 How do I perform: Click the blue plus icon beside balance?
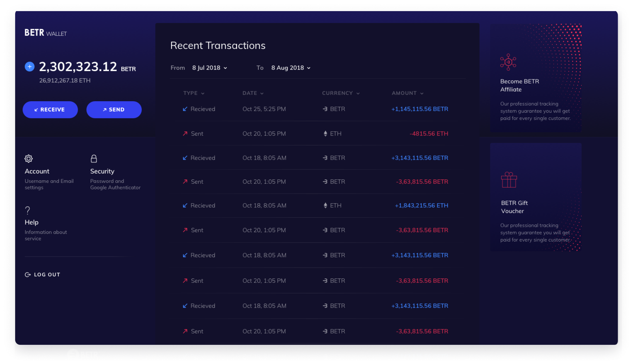pyautogui.click(x=30, y=67)
